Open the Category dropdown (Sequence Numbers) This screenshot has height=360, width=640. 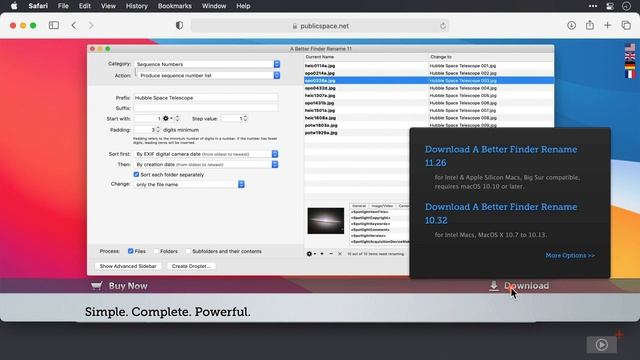[x=207, y=64]
